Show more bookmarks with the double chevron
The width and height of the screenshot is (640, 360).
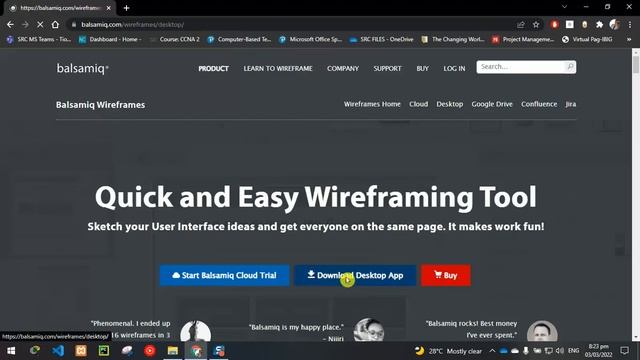[x=629, y=39]
